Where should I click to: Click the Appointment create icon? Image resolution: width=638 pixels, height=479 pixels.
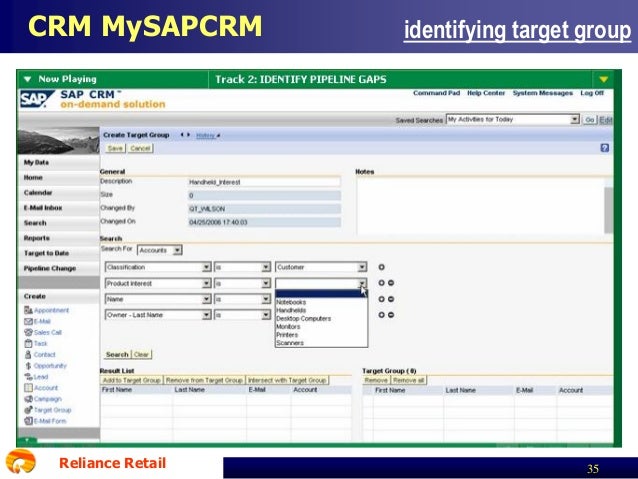(x=28, y=310)
